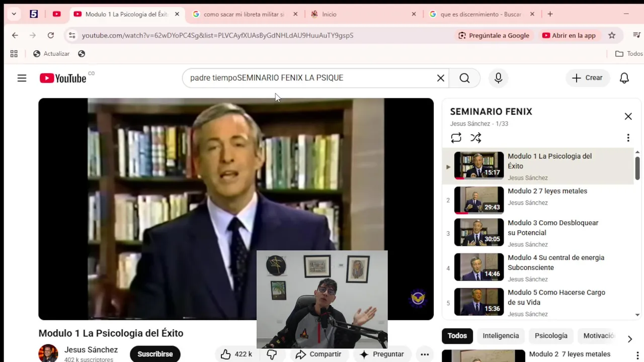The height and width of the screenshot is (362, 644).
Task: Open more video actions ellipsis
Action: (425, 354)
